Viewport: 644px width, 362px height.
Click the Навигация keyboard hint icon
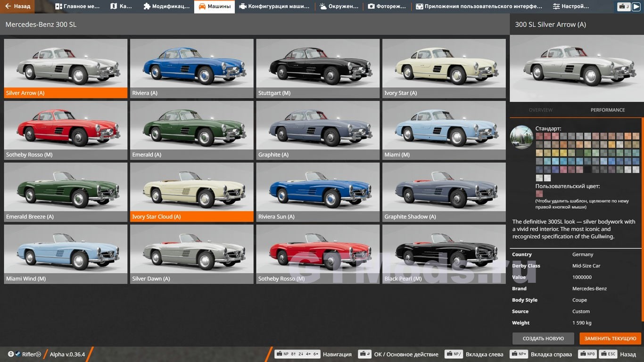[x=297, y=354]
